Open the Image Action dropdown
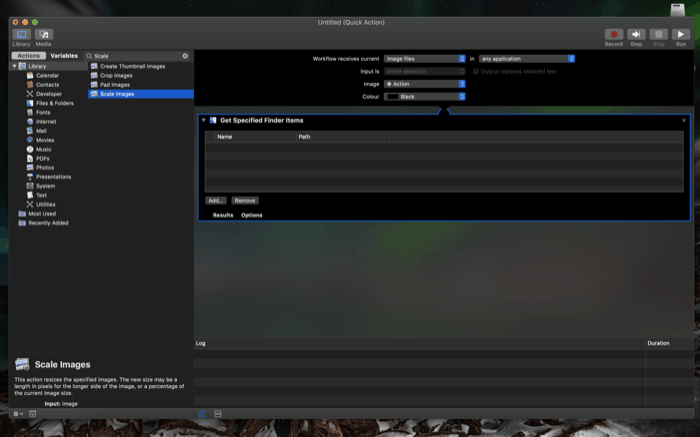The width and height of the screenshot is (700, 437). pos(424,84)
